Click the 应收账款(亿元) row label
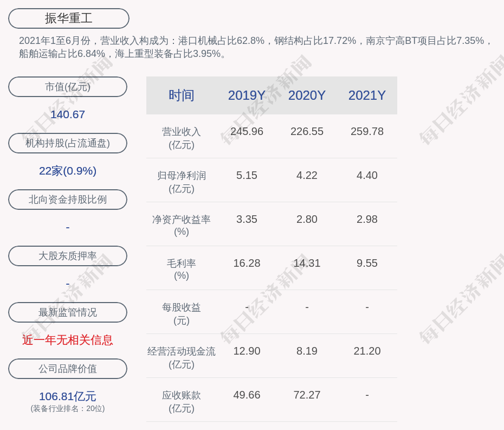This screenshot has width=504, height=430. [182, 402]
